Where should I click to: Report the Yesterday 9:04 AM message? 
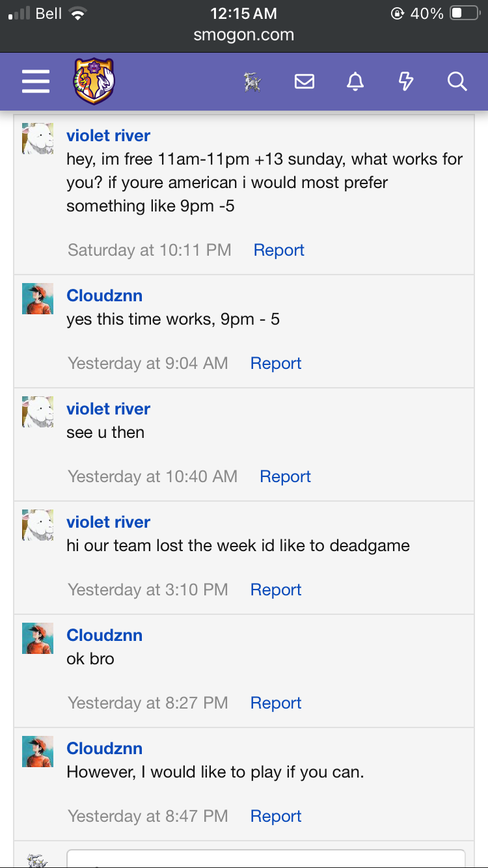pos(276,363)
